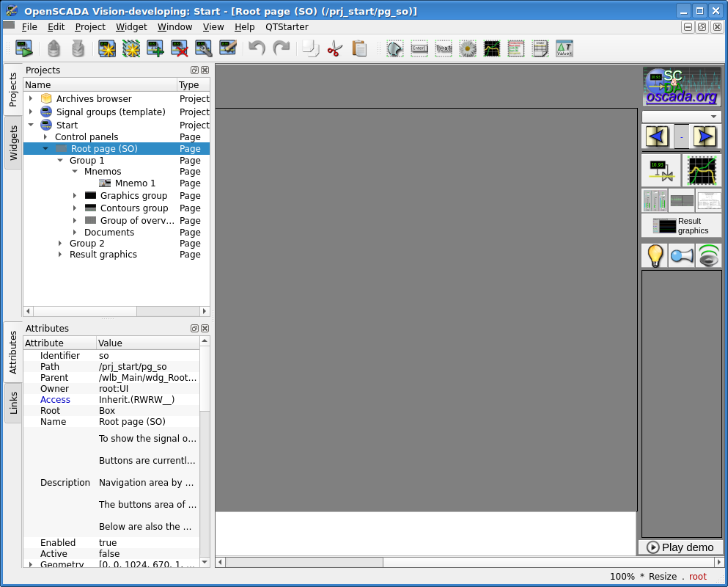Expand the Group 2 tree node

point(60,244)
